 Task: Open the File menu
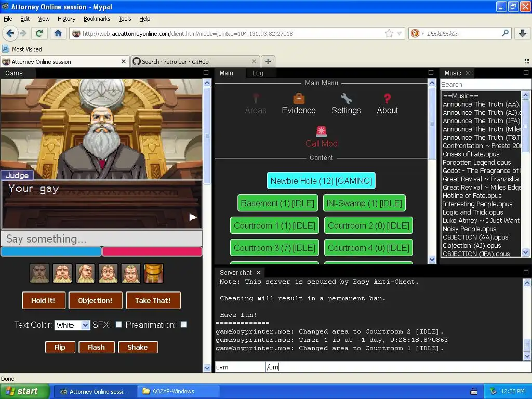tap(8, 19)
